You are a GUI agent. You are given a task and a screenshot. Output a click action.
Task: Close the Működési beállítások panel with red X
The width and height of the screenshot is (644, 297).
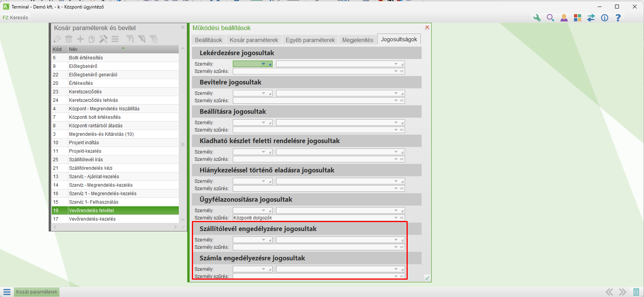click(x=427, y=27)
